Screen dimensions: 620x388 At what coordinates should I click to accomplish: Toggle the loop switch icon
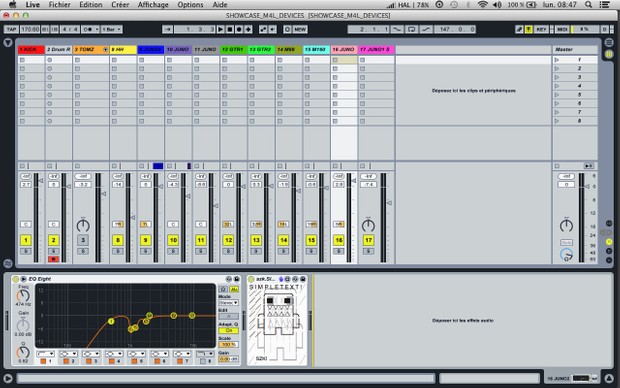[412, 29]
